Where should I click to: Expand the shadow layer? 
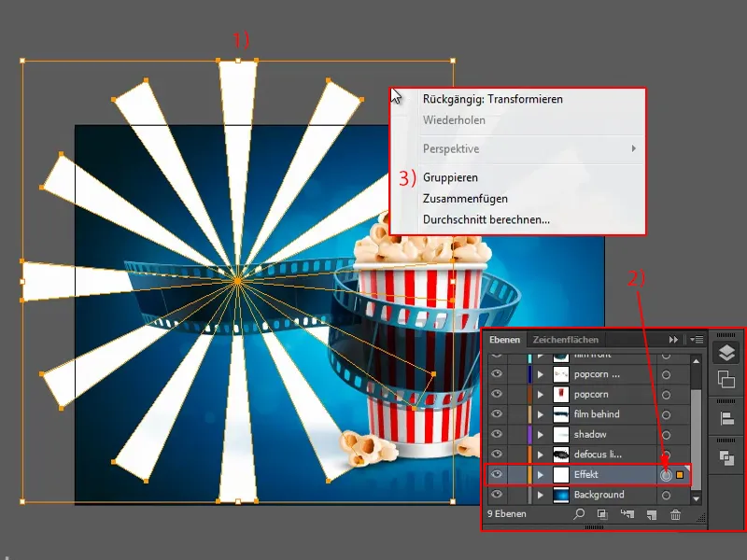coord(541,435)
